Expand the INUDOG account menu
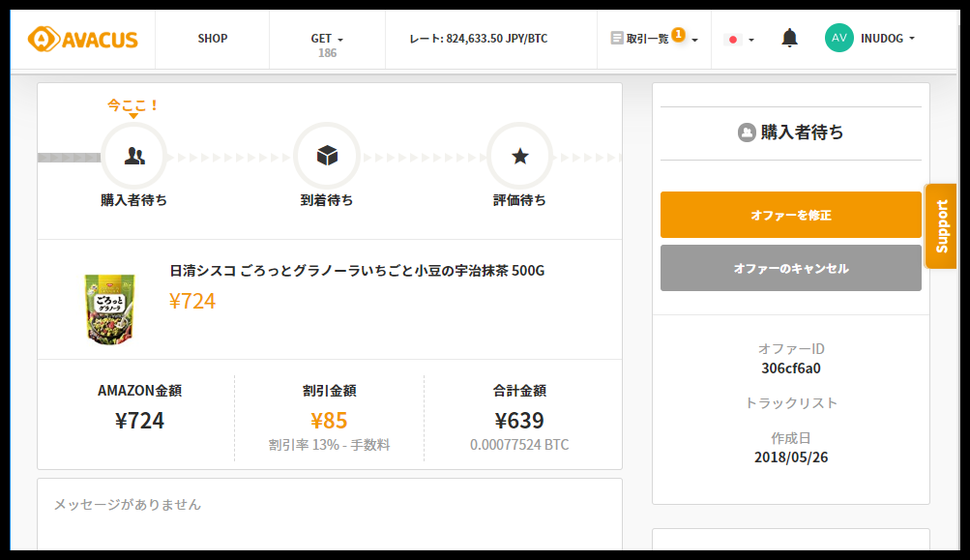 pyautogui.click(x=887, y=39)
